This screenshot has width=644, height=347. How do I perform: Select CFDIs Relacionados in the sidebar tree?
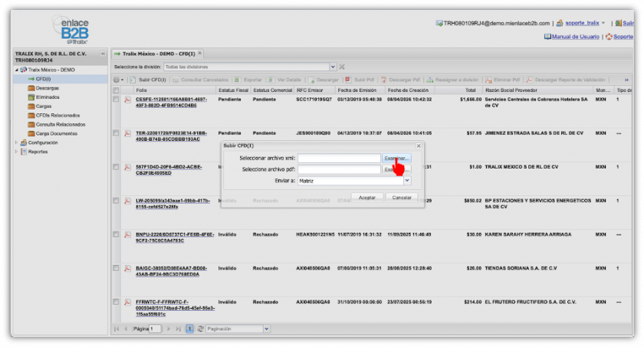click(57, 116)
